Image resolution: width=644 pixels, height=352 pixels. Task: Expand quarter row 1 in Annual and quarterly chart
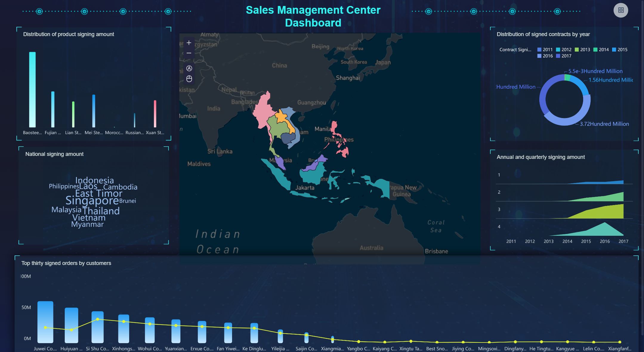point(498,175)
